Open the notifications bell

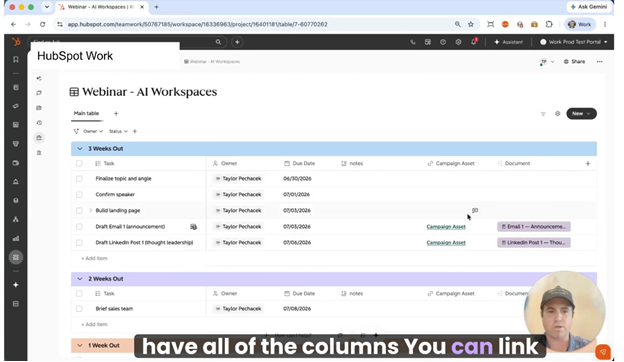[x=474, y=42]
